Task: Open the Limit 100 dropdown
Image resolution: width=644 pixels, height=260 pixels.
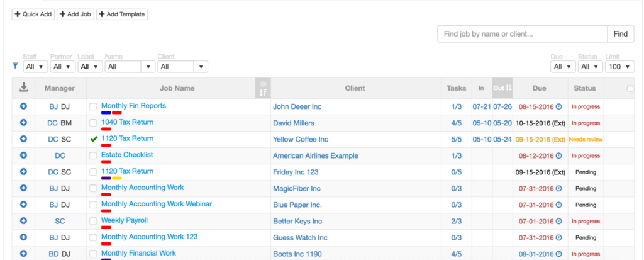Action: pos(619,66)
